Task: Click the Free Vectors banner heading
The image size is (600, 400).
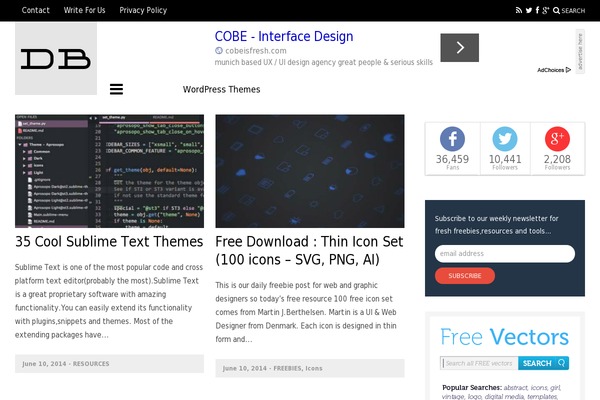Action: pyautogui.click(x=505, y=337)
